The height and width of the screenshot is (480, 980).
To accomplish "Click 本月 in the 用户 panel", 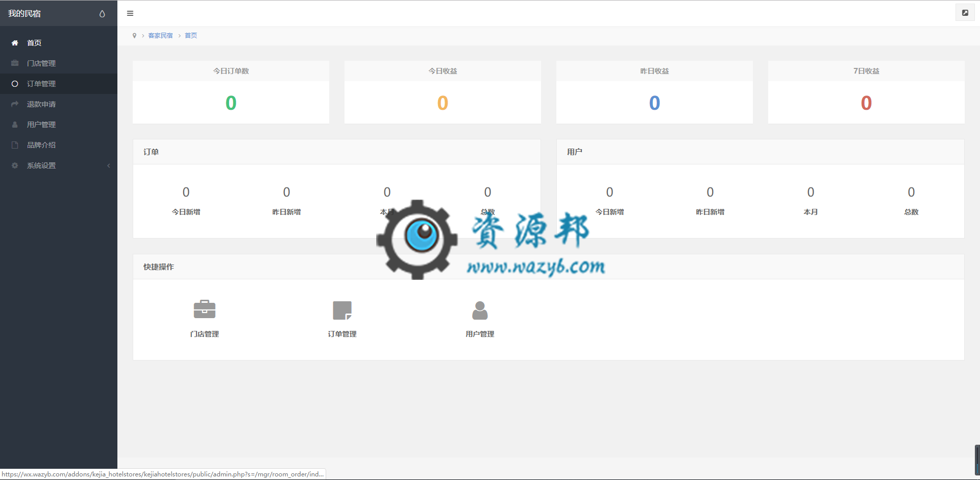I will [x=811, y=212].
